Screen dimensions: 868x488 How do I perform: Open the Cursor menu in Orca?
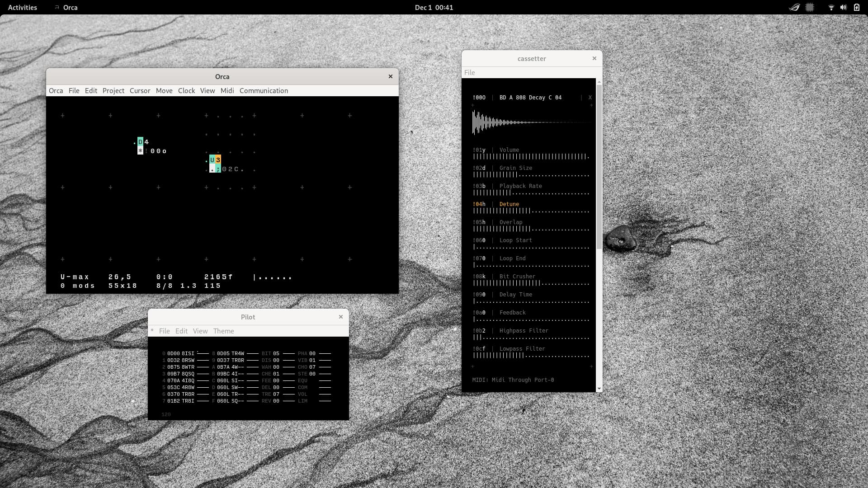pos(140,90)
